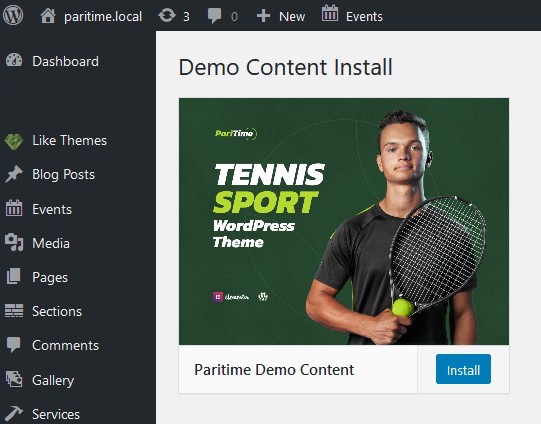
Task: Open the site home icon
Action: click(48, 16)
